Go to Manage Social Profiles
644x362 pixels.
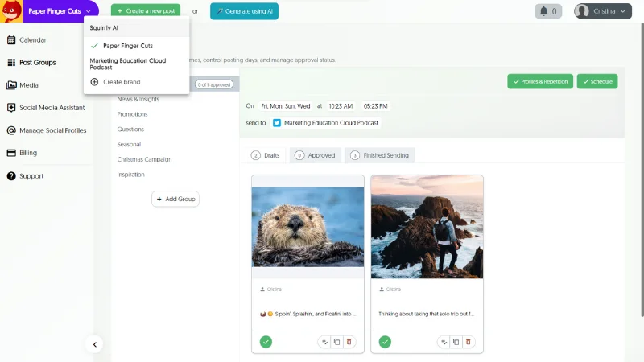[x=52, y=130]
